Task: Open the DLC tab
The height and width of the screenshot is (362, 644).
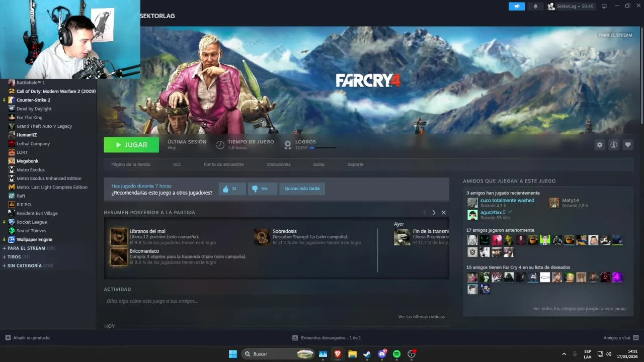Action: 177,164
